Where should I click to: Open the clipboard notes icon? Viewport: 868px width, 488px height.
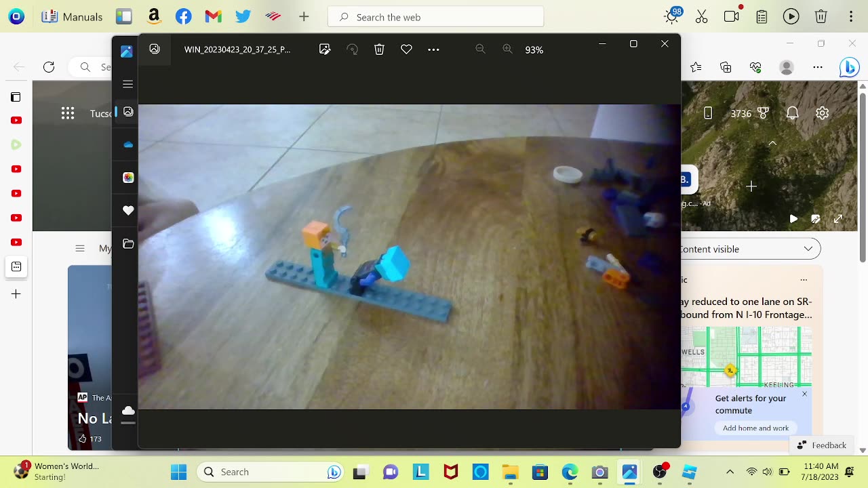762,17
